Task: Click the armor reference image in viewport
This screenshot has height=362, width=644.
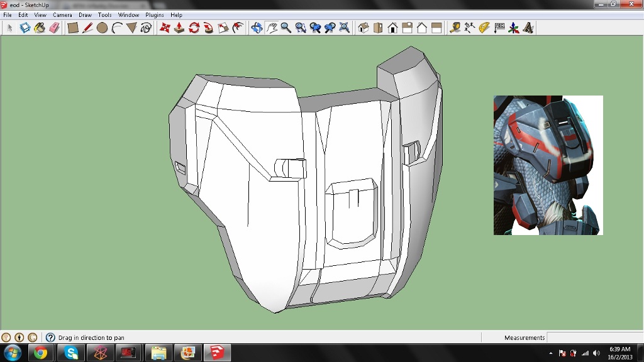Action: point(548,165)
